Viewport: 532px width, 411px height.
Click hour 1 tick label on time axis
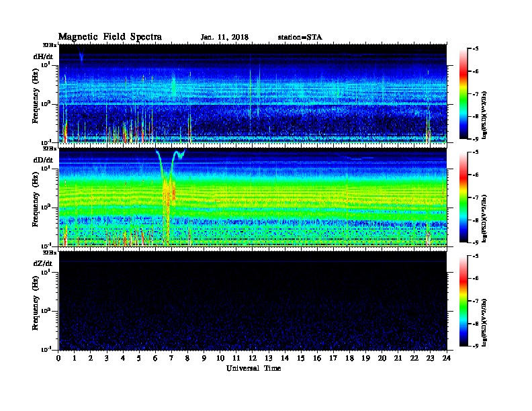click(x=75, y=359)
